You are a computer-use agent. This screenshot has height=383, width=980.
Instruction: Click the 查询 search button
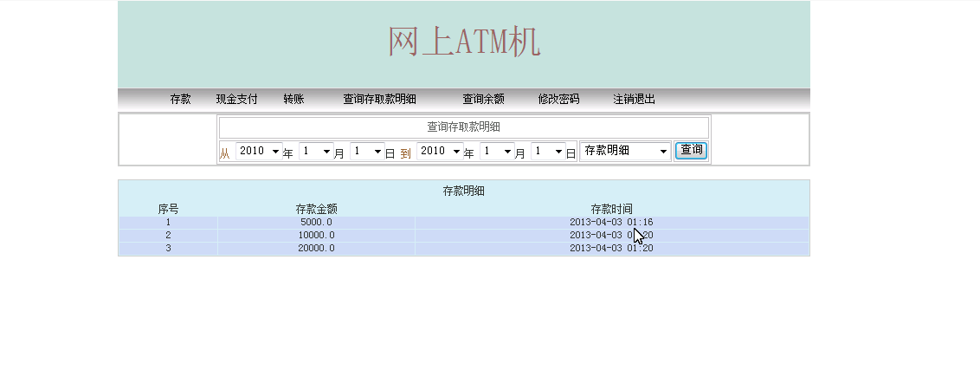click(691, 150)
